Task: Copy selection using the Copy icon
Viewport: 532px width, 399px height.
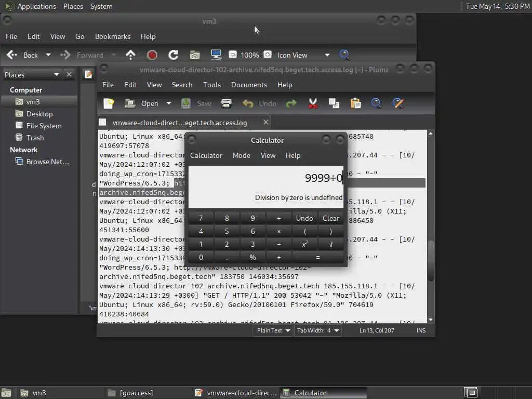Action: point(334,103)
